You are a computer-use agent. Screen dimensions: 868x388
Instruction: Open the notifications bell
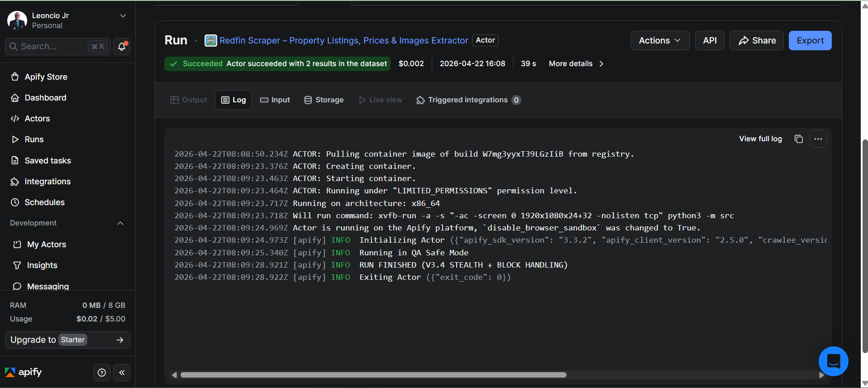pyautogui.click(x=122, y=47)
